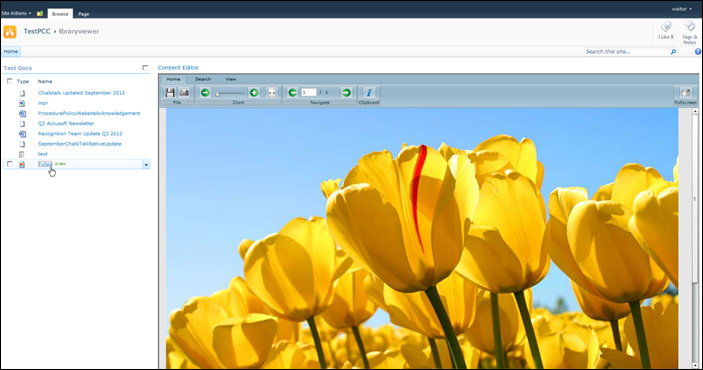Click file icon for Chalktalk Updated September 2012

coord(22,93)
